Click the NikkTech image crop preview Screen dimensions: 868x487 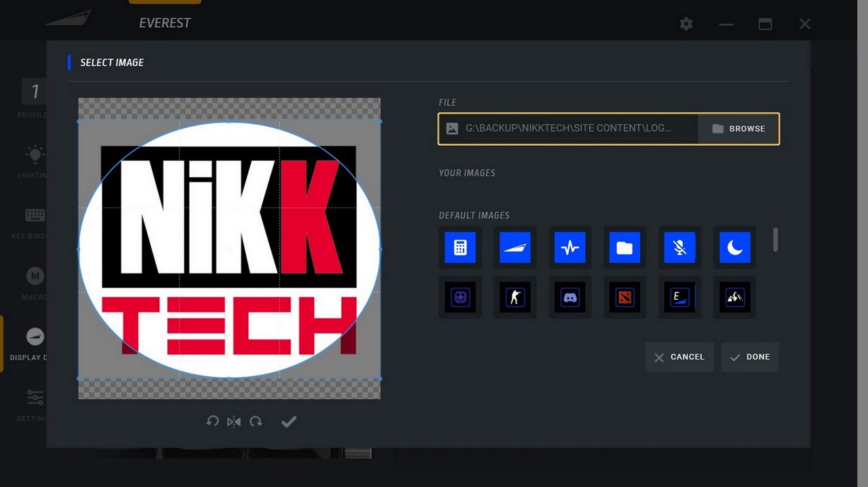click(229, 249)
